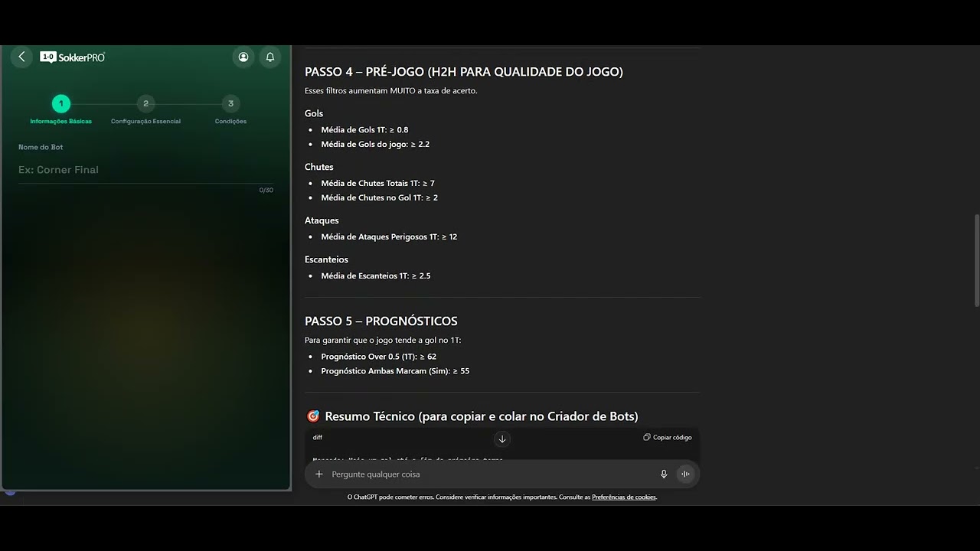The image size is (980, 551).
Task: Click the line Para garantir que o jogo tende a gol
Action: click(x=383, y=341)
